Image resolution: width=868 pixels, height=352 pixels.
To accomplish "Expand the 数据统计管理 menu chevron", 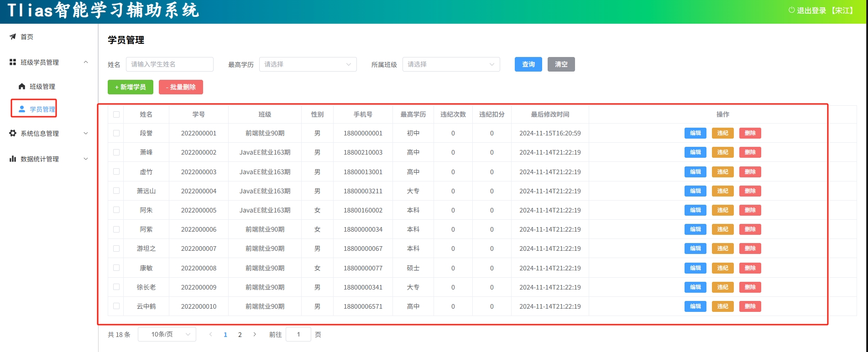I will pos(86,159).
